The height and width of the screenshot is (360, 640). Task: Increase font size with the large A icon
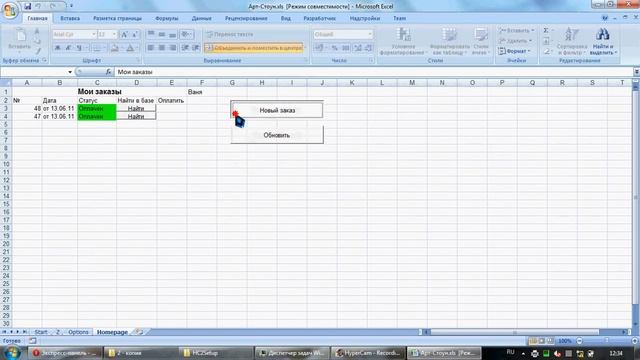124,34
